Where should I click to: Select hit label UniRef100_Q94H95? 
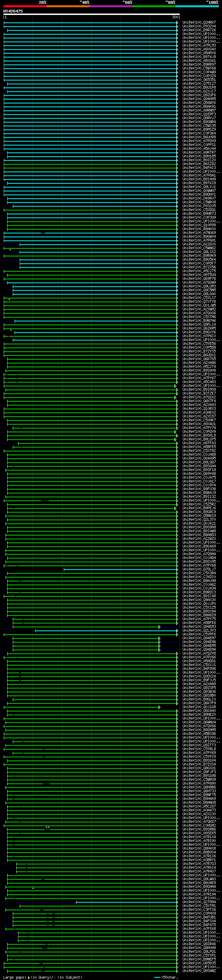[199, 99]
